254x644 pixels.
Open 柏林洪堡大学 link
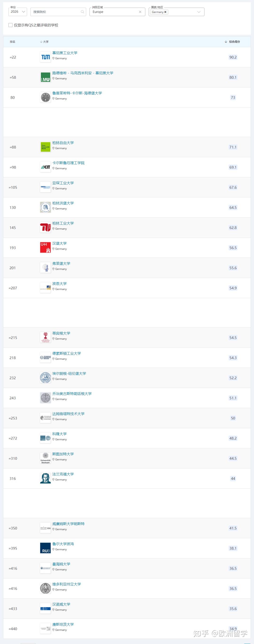pos(63,203)
